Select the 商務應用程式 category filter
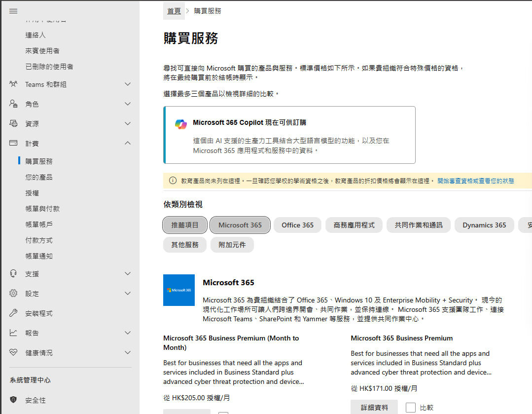This screenshot has width=532, height=414. click(x=354, y=225)
